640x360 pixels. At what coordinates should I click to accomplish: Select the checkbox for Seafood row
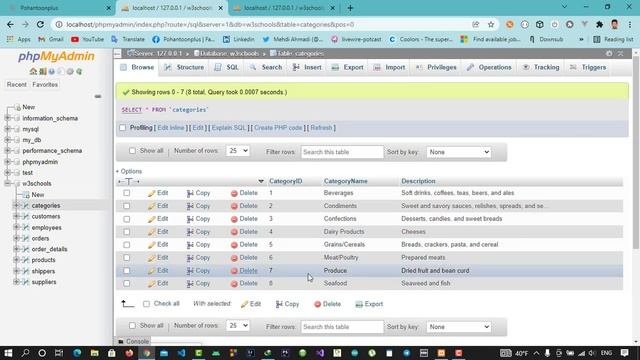pyautogui.click(x=127, y=284)
